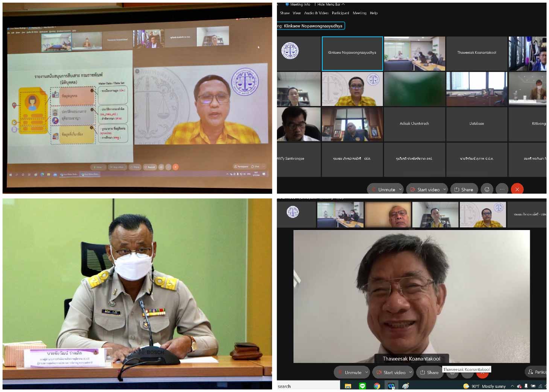
Task: Start video in the upper grid-view meeting
Action: [x=425, y=190]
